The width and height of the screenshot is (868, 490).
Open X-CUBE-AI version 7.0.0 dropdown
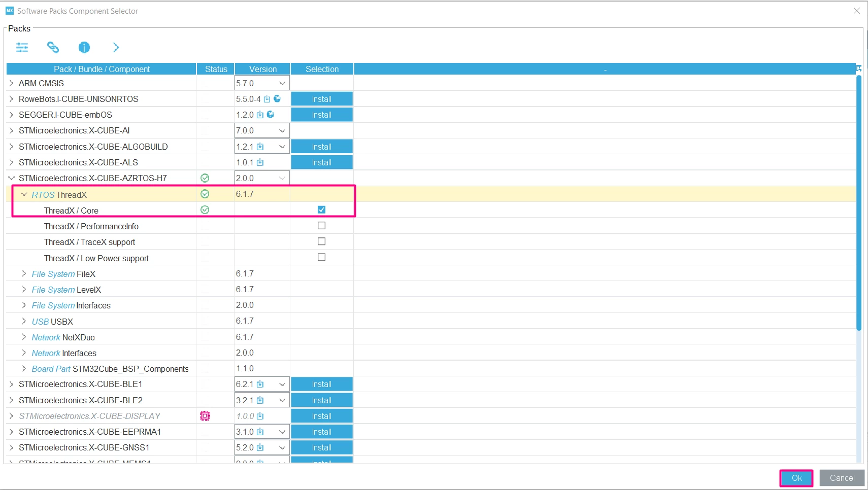(x=262, y=130)
